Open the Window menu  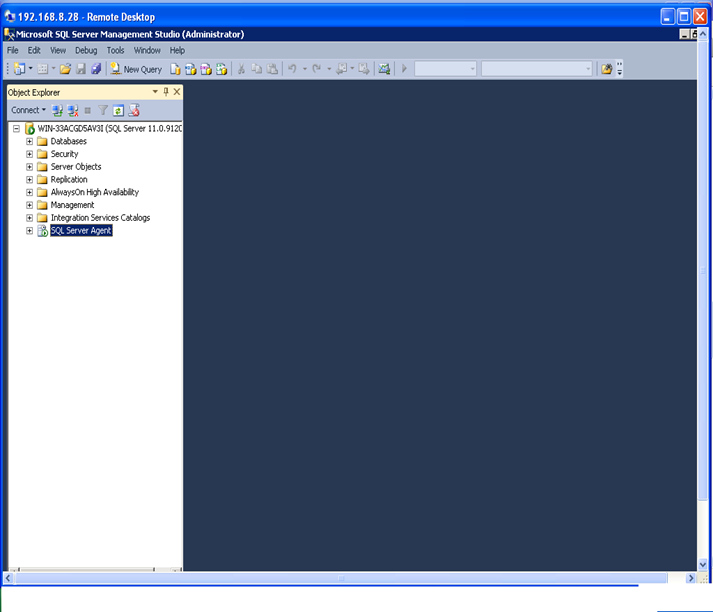coord(147,50)
